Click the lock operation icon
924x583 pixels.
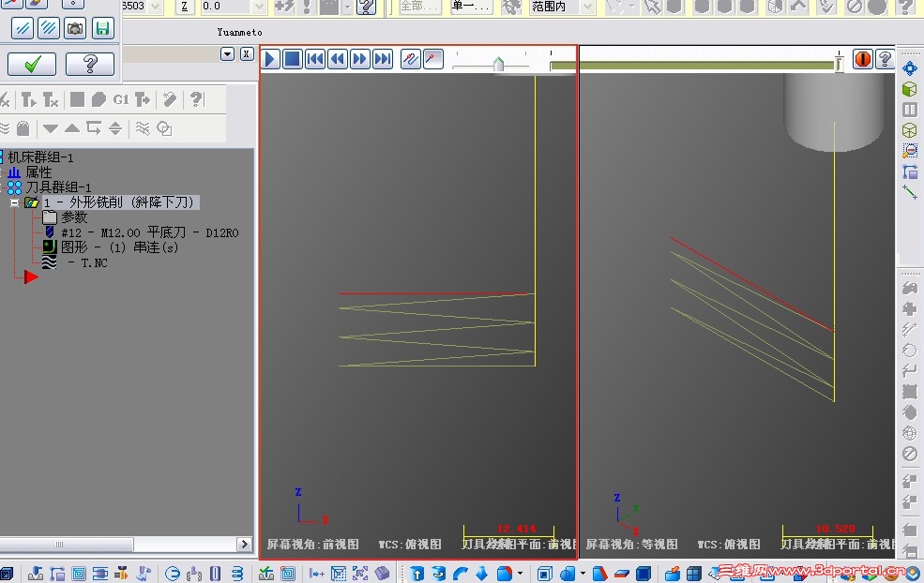tap(23, 128)
